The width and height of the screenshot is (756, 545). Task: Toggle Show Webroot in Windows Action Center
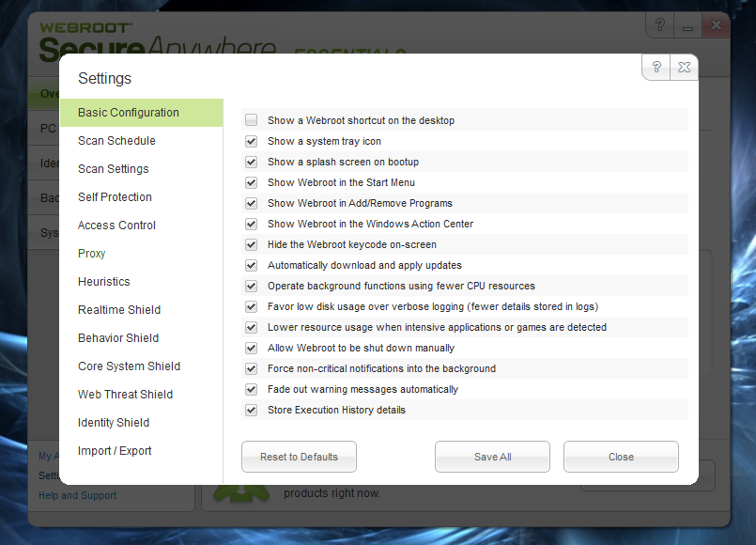click(251, 224)
